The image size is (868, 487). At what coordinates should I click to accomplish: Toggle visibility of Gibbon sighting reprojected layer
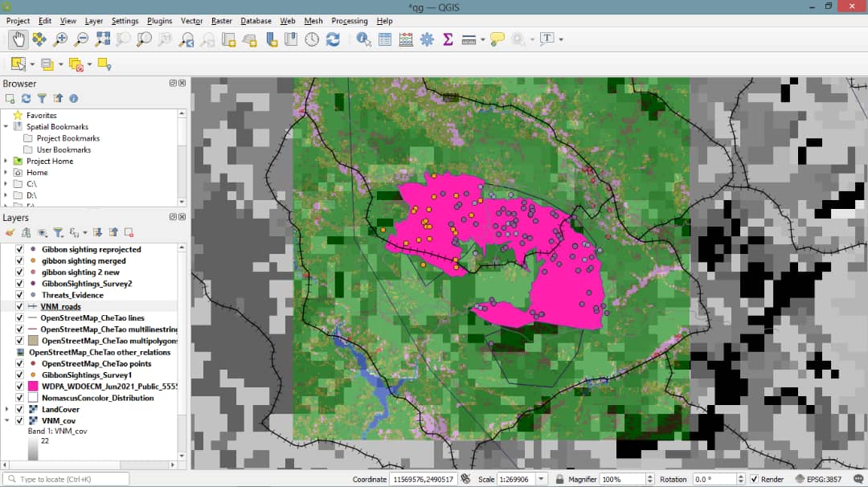[x=19, y=249]
